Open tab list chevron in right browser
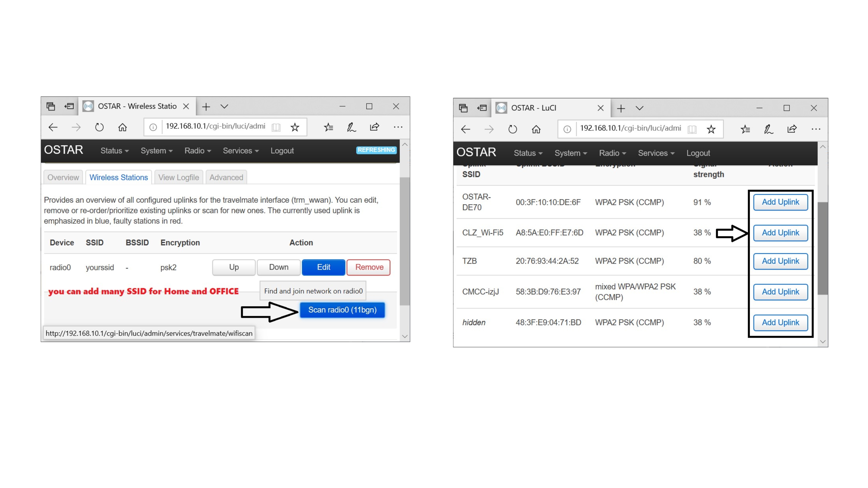Image resolution: width=868 pixels, height=488 pixels. point(640,108)
